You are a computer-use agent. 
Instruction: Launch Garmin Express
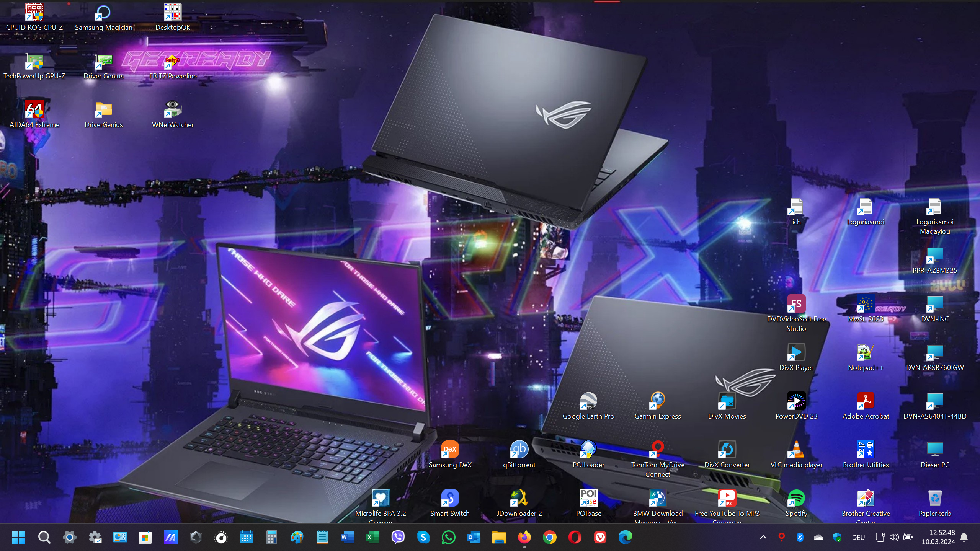click(658, 401)
